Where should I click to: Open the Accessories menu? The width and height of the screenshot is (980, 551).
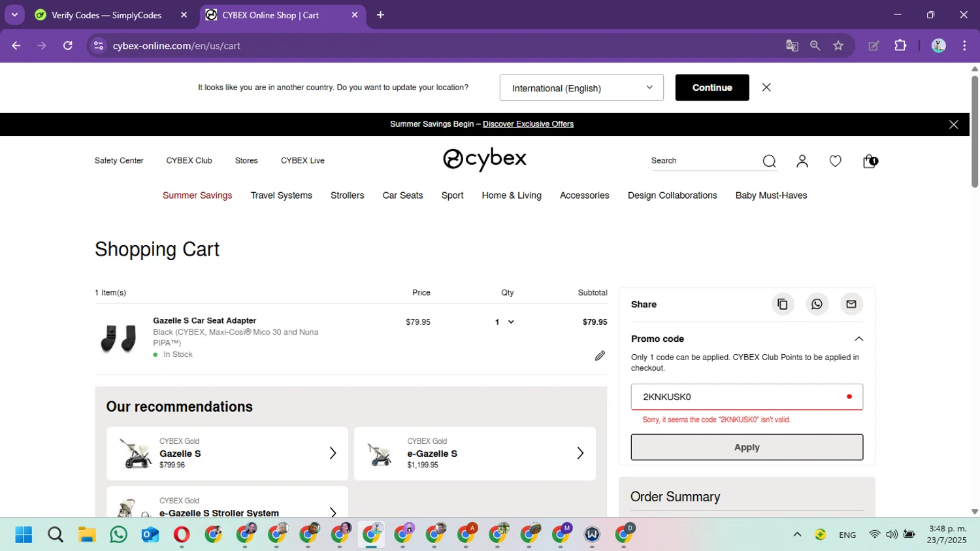pyautogui.click(x=585, y=195)
